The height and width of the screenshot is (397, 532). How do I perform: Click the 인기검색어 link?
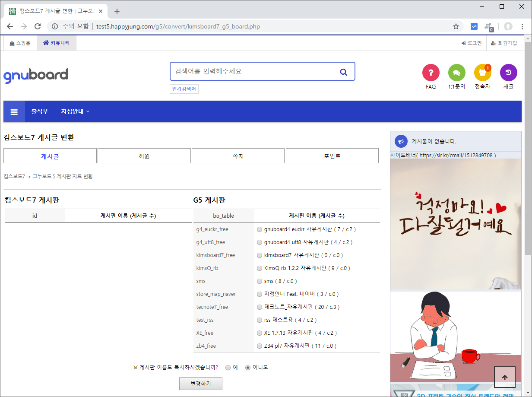184,89
